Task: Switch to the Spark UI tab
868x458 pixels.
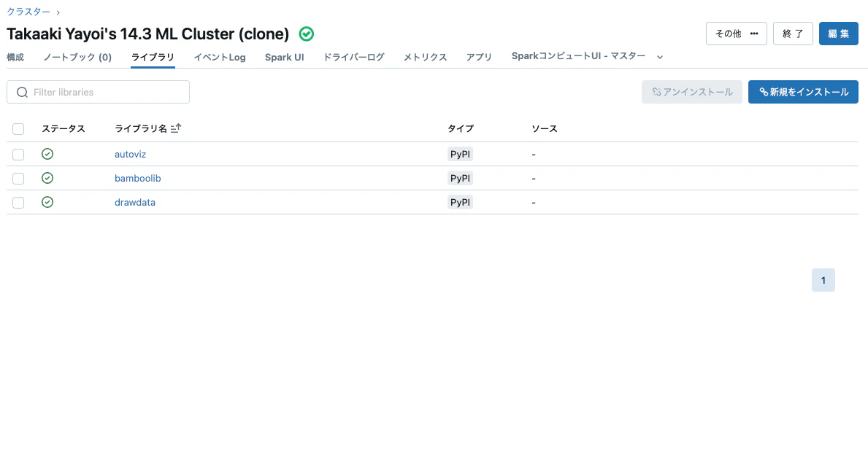Action: click(x=285, y=57)
